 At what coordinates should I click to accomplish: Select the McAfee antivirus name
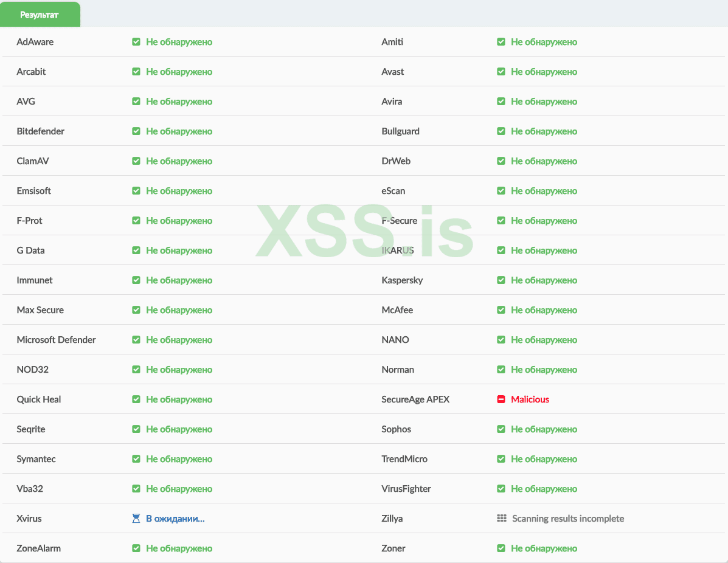(x=397, y=310)
